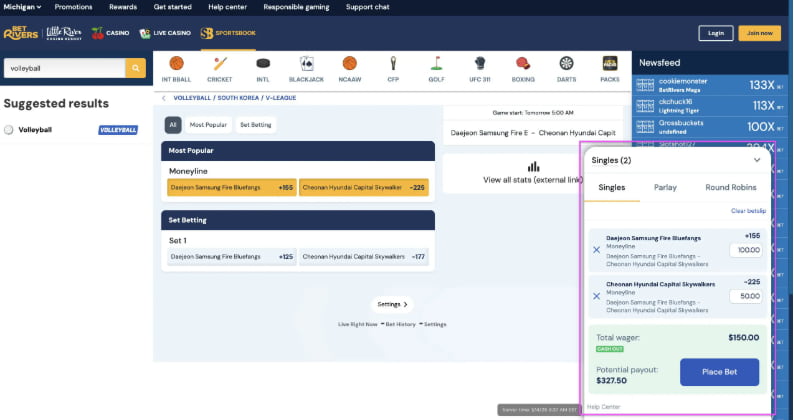The width and height of the screenshot is (794, 420).
Task: Open Rewards in the top menu
Action: coord(123,7)
